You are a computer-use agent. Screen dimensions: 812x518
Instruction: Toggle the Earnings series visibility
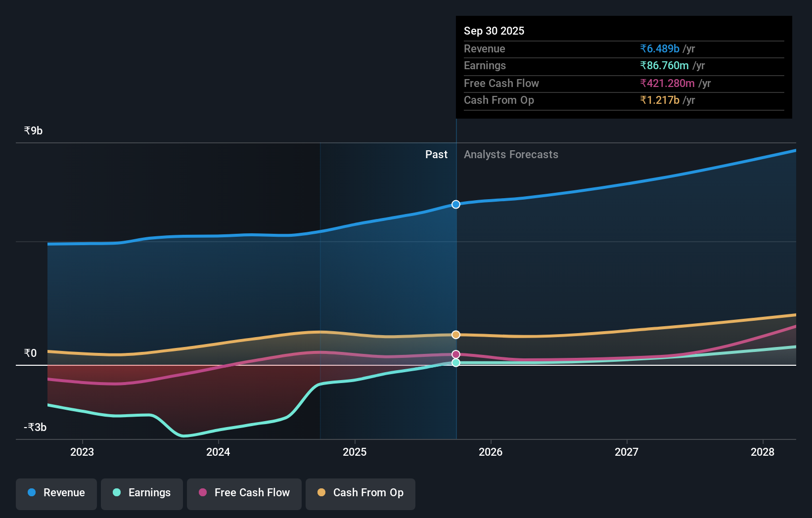[142, 493]
